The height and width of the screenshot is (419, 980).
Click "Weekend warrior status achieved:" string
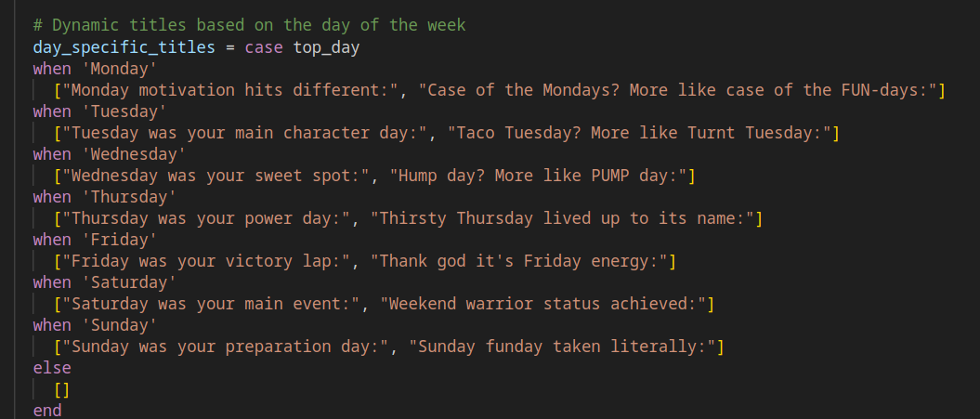[x=548, y=304]
